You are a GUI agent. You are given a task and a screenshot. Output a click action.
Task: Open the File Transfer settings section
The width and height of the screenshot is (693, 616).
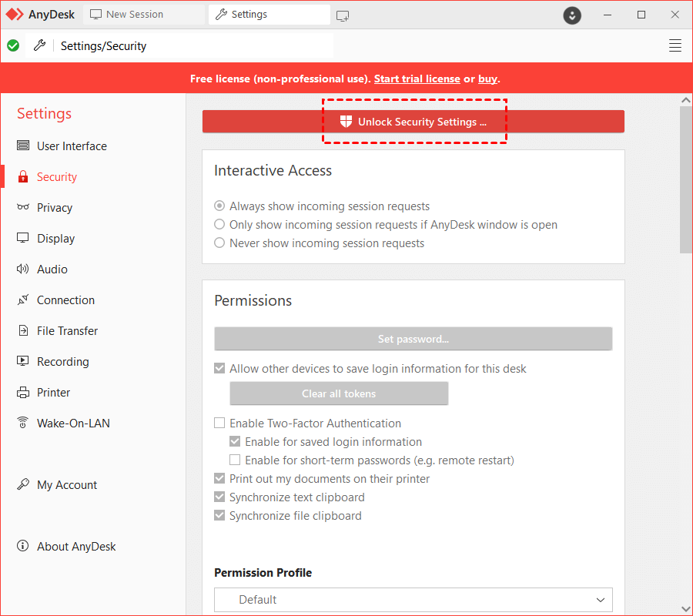tap(67, 331)
